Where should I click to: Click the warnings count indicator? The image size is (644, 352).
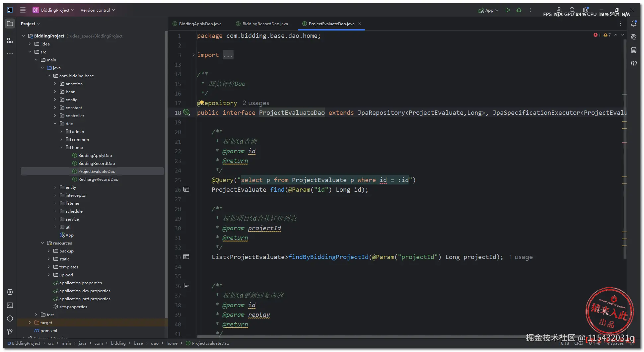tap(607, 35)
